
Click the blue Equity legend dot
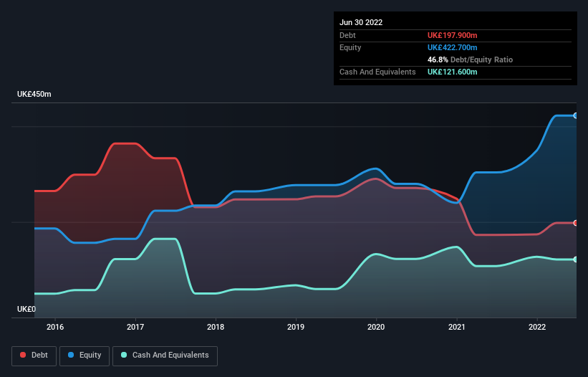(71, 355)
